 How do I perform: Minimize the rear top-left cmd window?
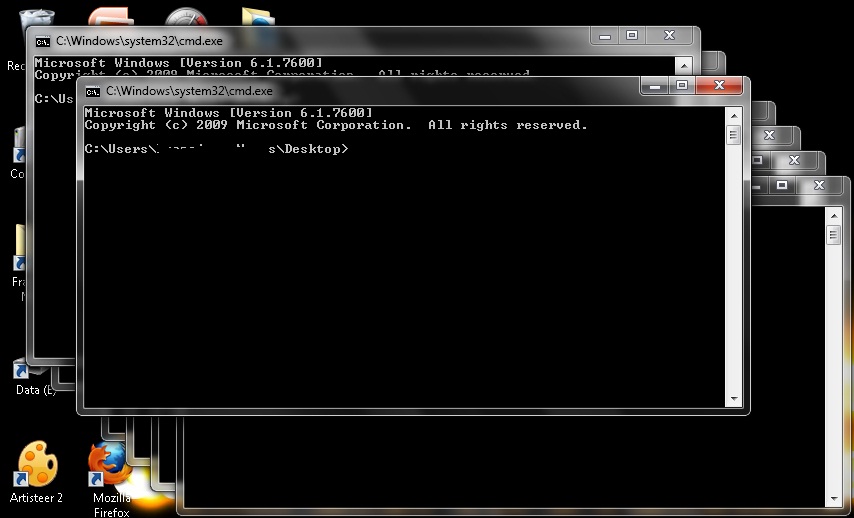click(605, 36)
